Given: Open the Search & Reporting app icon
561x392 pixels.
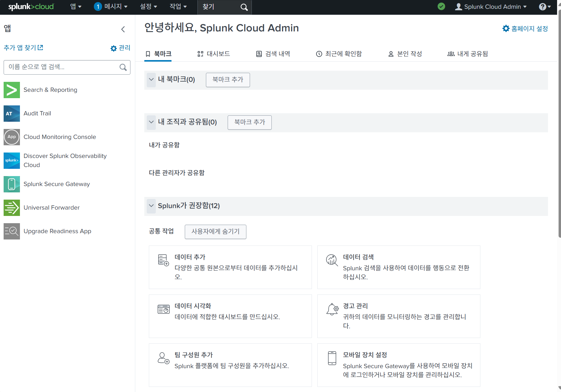Looking at the screenshot, I should pos(12,90).
